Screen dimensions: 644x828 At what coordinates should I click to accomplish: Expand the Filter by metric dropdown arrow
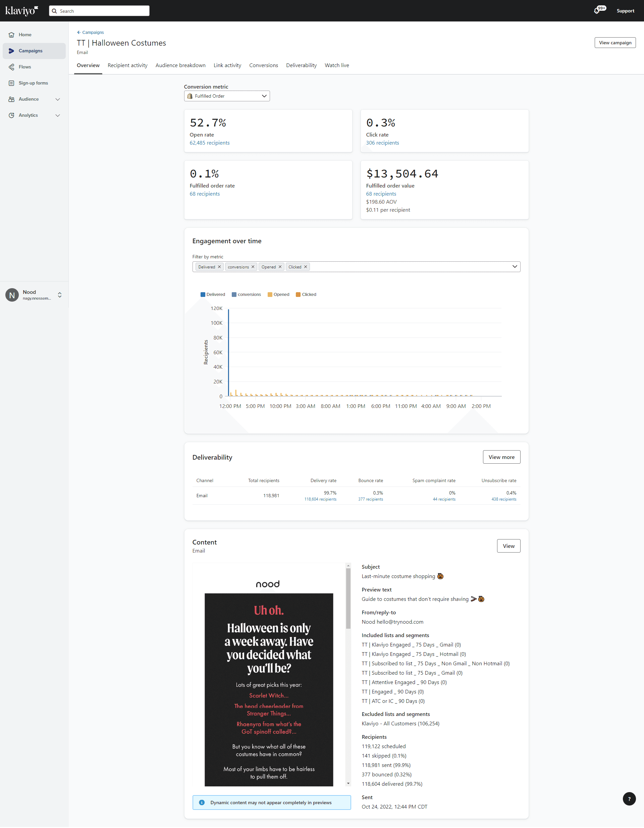coord(515,266)
